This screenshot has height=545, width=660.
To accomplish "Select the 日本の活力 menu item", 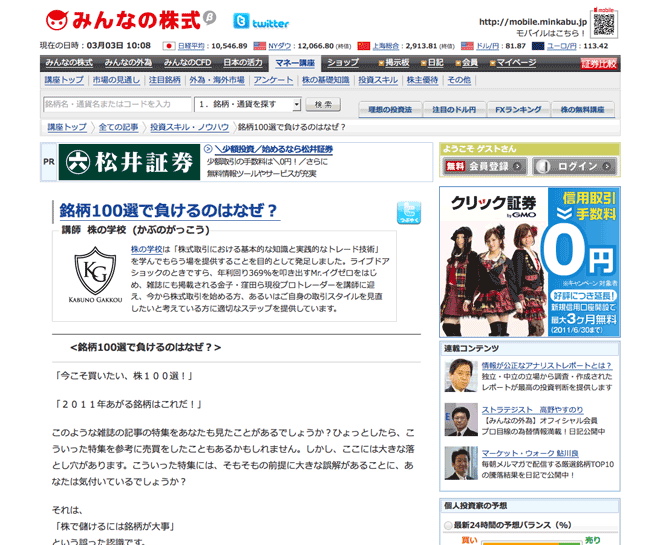I will (x=243, y=63).
